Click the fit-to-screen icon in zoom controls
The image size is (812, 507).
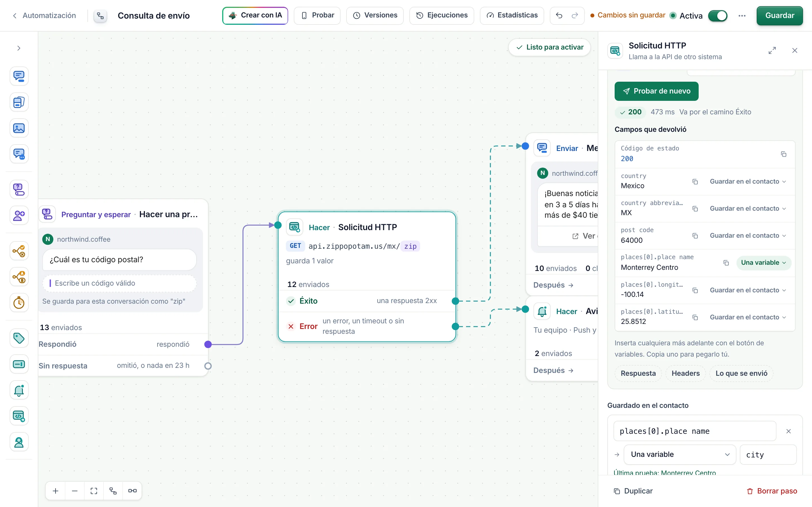94,491
